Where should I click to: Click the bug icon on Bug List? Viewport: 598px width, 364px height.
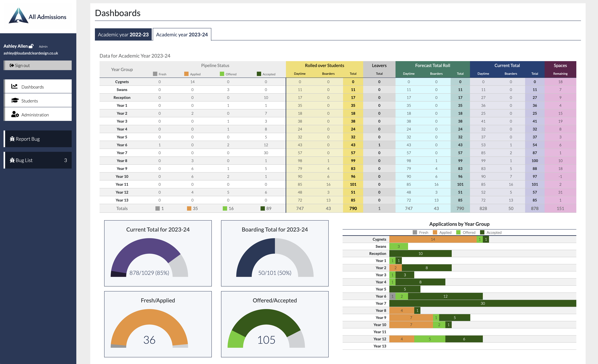pos(12,160)
